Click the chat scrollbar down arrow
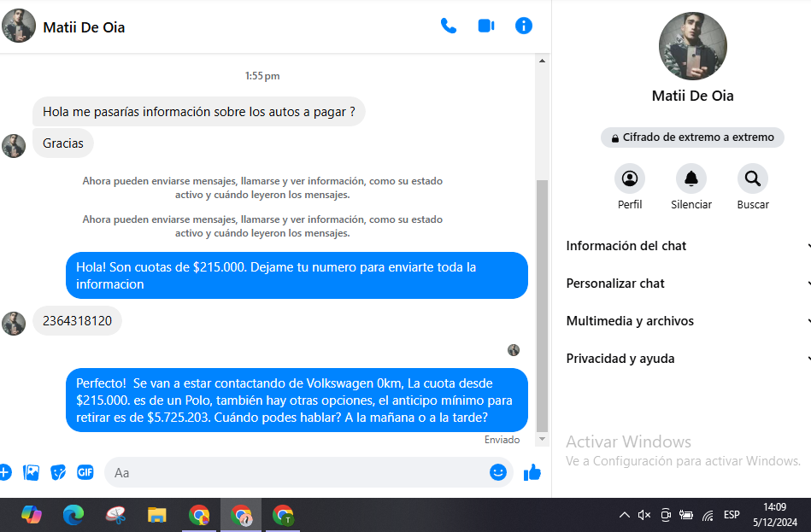This screenshot has width=811, height=532. coord(541,439)
